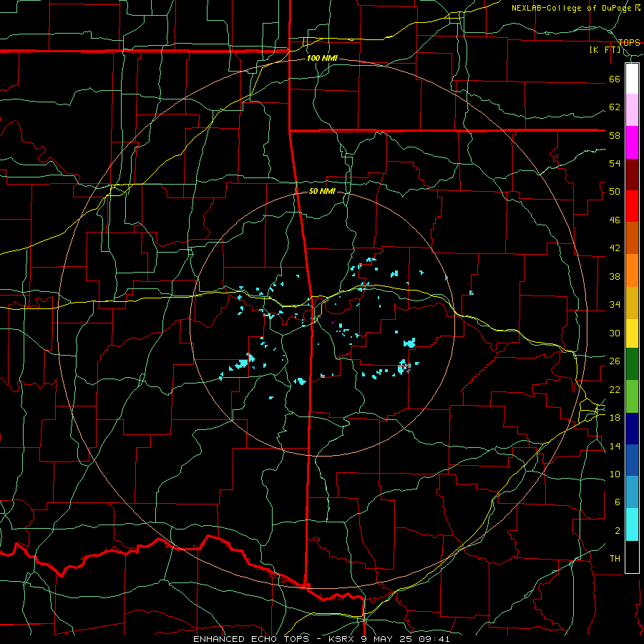The height and width of the screenshot is (644, 644).
Task: Click the dark green 30 kft swatch
Action: pyautogui.click(x=632, y=364)
